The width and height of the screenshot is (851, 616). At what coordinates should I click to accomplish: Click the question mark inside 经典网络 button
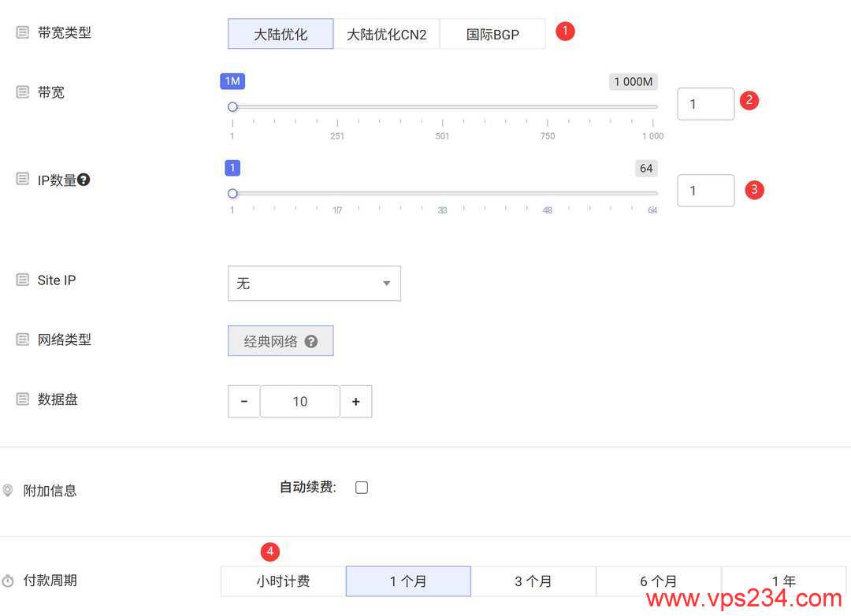(311, 341)
